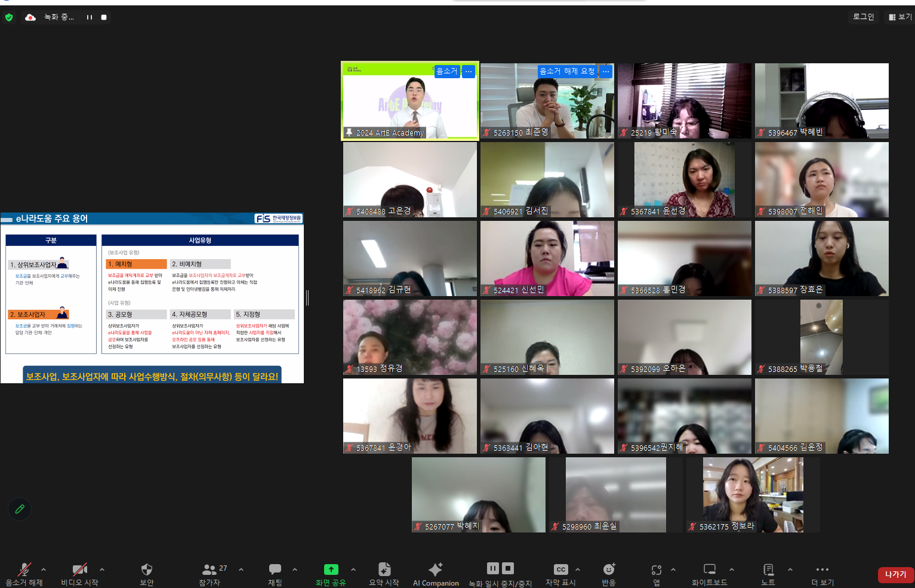The height and width of the screenshot is (588, 915).
Task: Select the shared eNaradoum slide content
Action: (152, 298)
